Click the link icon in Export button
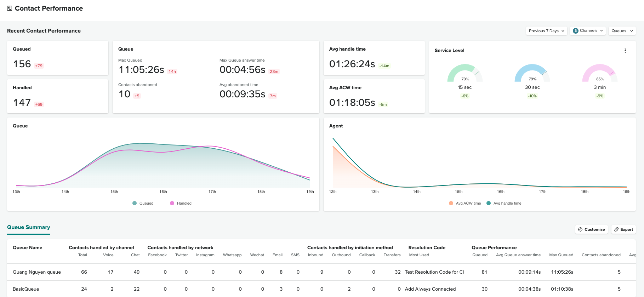The image size is (644, 297). (x=616, y=229)
